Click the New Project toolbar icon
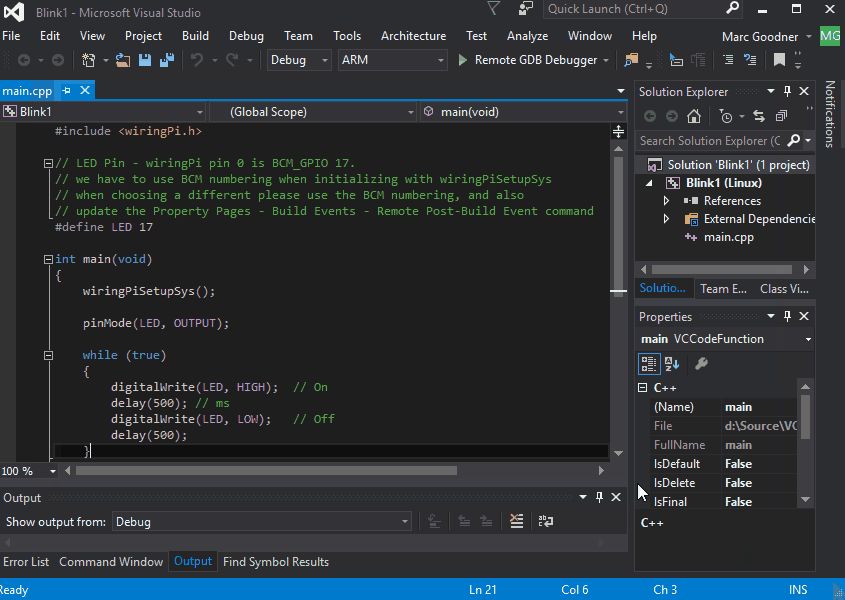This screenshot has width=845, height=600. coord(88,60)
